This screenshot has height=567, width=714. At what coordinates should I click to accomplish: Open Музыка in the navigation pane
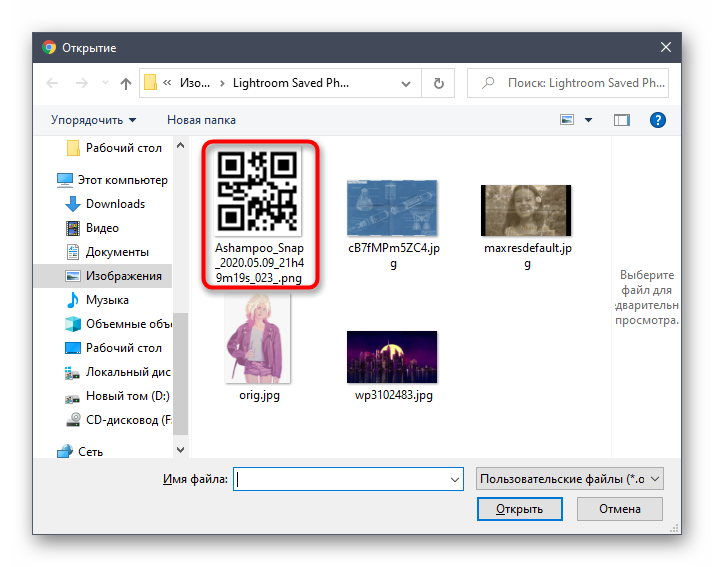97,300
